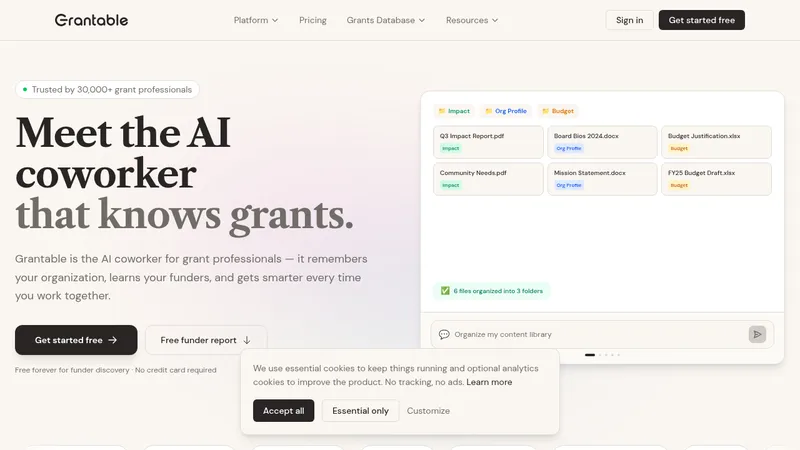Click the header Get started free button

pyautogui.click(x=702, y=20)
